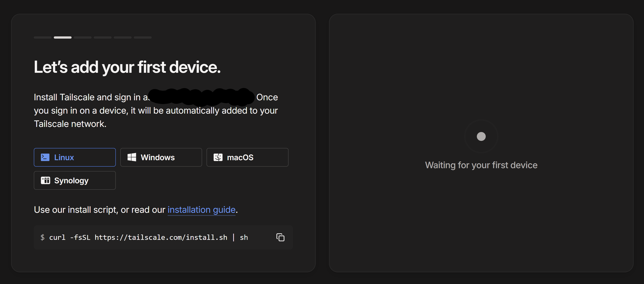
Task: Click the waiting device pulse indicator
Action: coord(481,136)
